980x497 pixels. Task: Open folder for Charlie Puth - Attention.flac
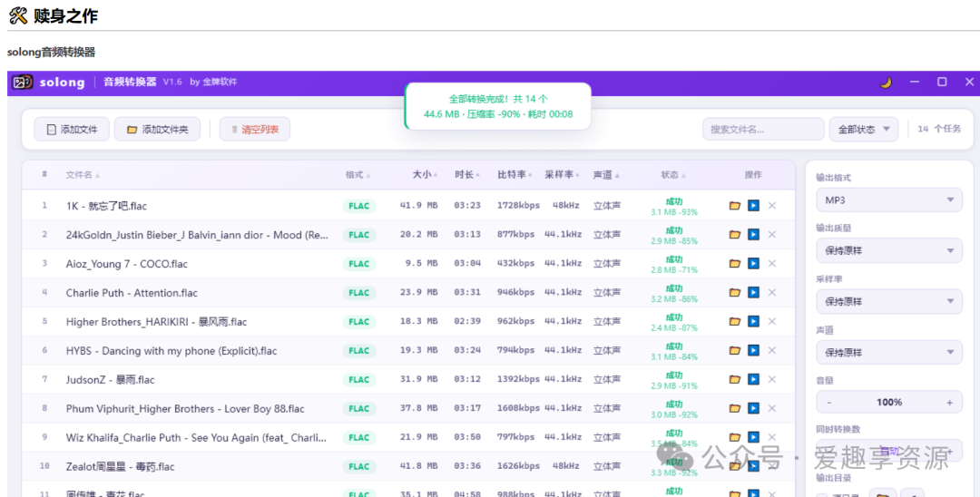coord(735,292)
